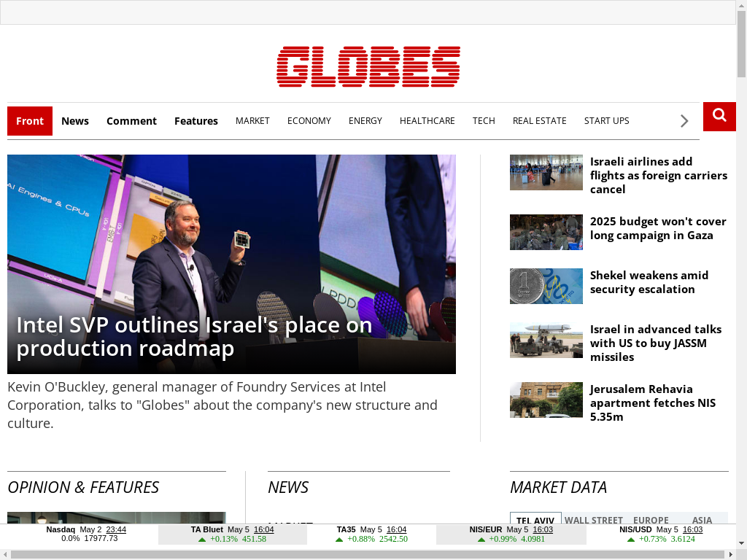The width and height of the screenshot is (747, 560).
Task: Click the TA35 ticker label
Action: coord(347,529)
